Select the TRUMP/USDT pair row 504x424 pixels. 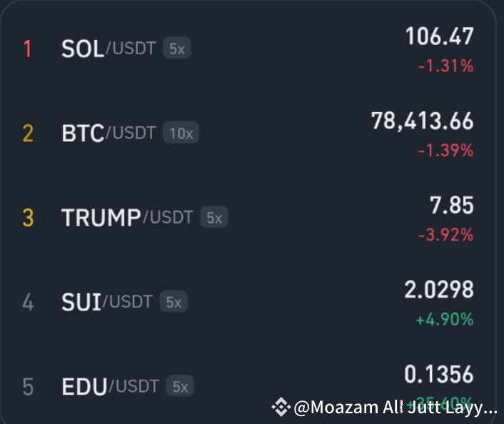(x=248, y=218)
